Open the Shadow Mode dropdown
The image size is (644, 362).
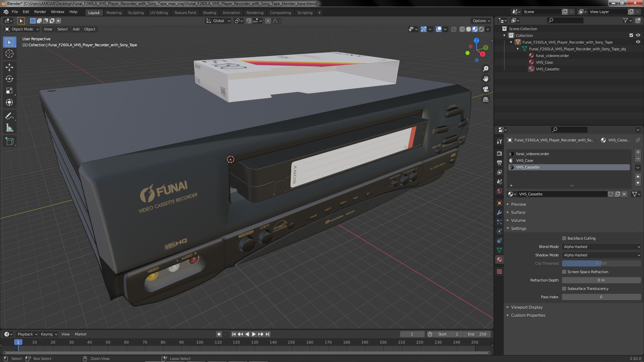[x=601, y=255]
